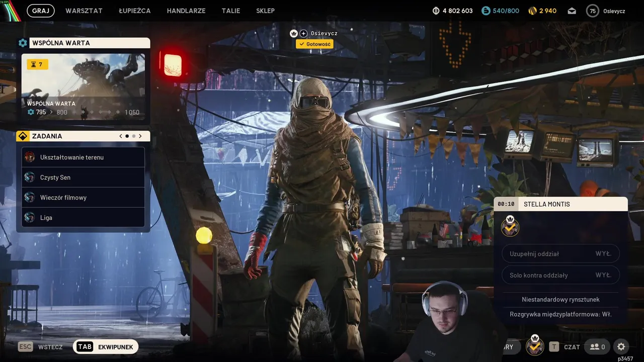Click the Ukształtowanie terenu trader portrait icon
644x362 pixels.
coord(30,157)
